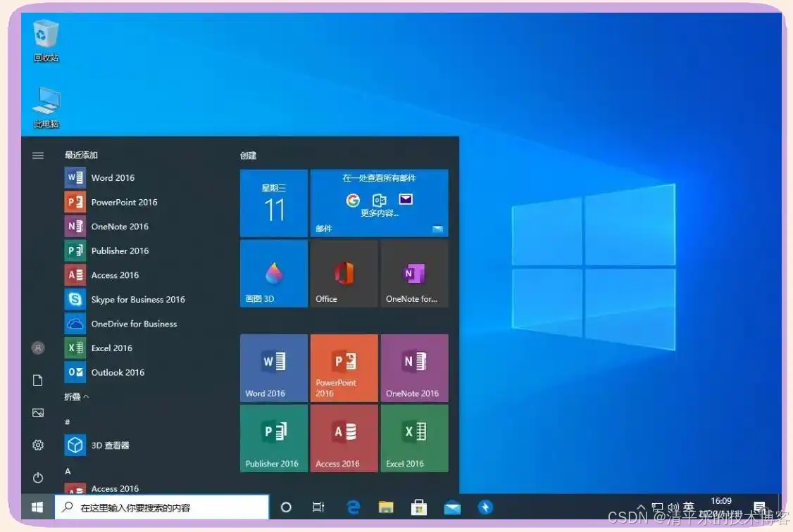Click the 最近添加 section heading
Screen dimensions: 793x532
tap(81, 155)
